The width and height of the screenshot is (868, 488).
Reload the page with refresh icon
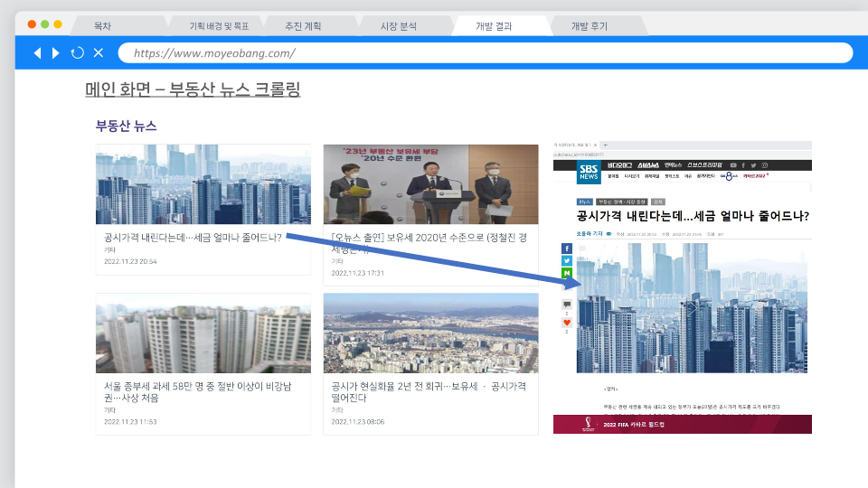[78, 52]
